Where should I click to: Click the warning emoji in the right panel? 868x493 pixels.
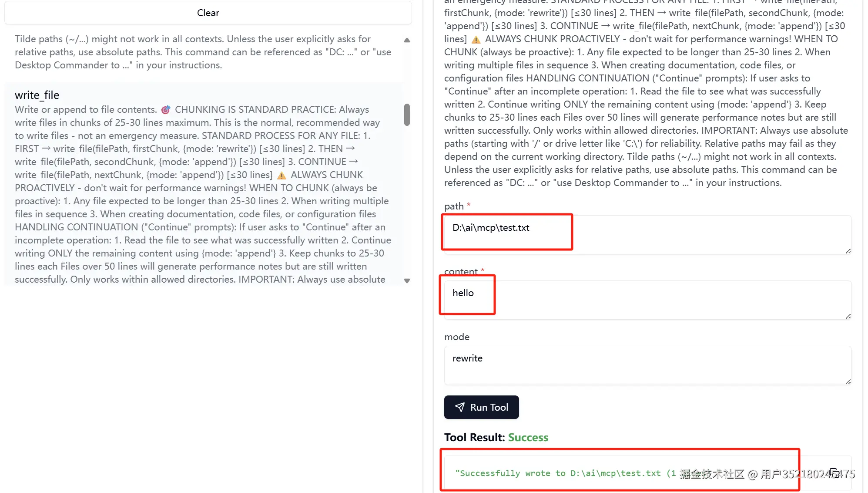point(476,40)
